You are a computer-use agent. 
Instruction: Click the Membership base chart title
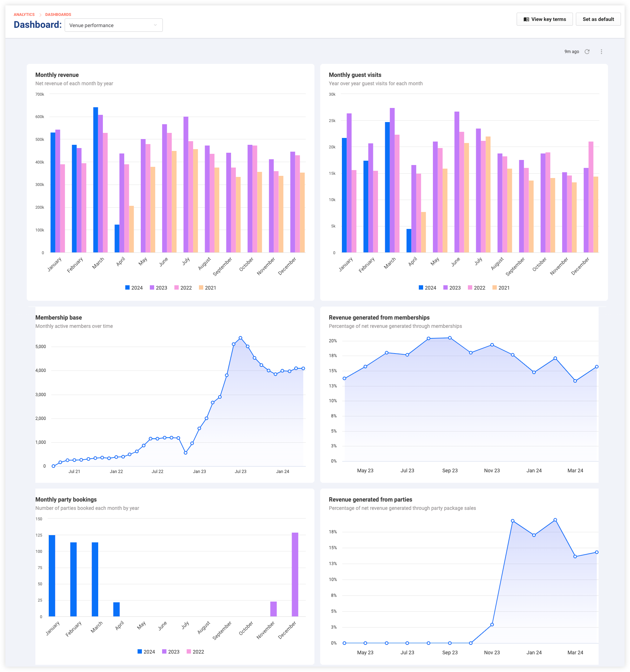(58, 317)
